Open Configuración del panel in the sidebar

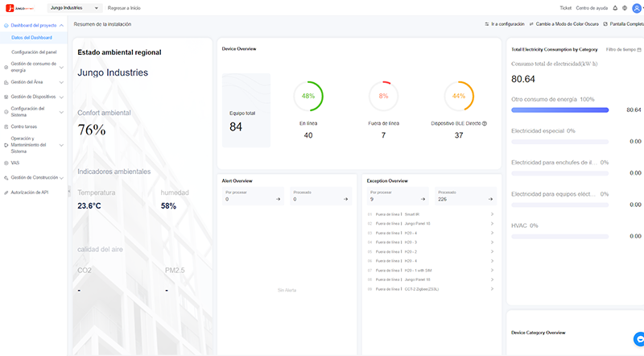click(x=34, y=52)
